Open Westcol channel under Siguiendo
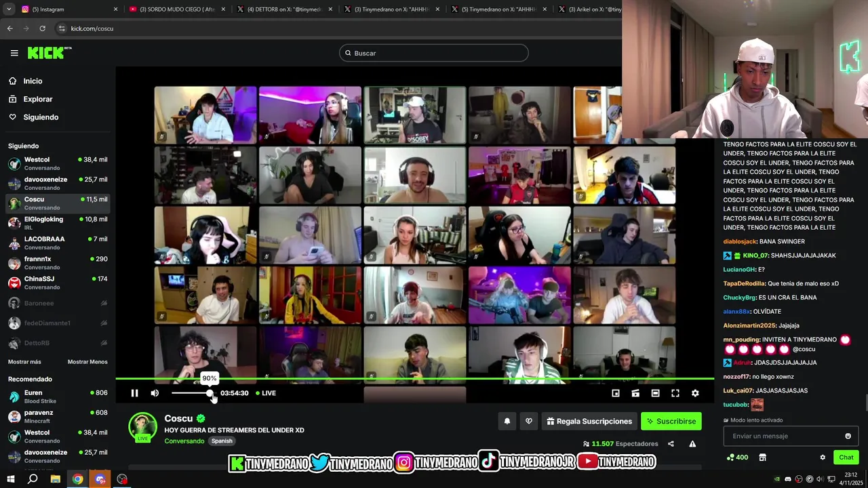 tap(58, 163)
